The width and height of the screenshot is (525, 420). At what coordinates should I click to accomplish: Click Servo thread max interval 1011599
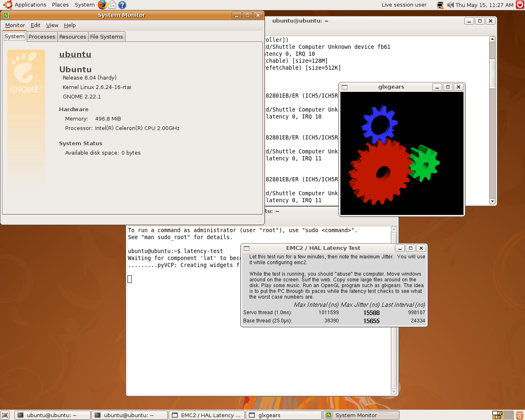(x=329, y=313)
